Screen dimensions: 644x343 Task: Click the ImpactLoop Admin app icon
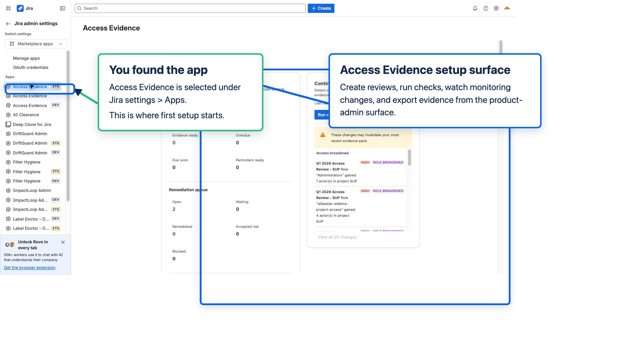pyautogui.click(x=8, y=190)
